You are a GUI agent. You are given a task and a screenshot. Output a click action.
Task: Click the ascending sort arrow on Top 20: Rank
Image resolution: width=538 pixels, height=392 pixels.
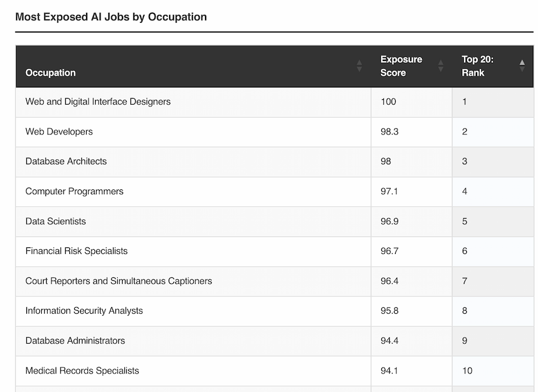point(521,62)
